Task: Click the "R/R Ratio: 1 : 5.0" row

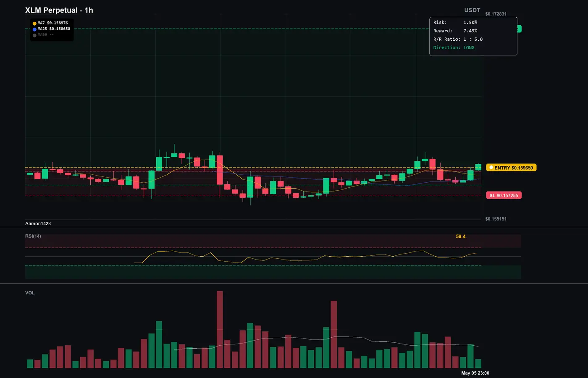Action: 458,39
